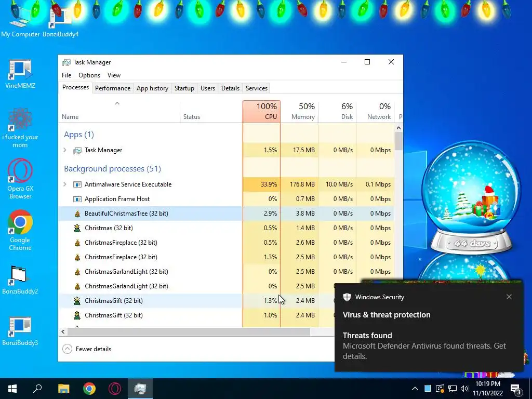Screen dimensions: 532x399
Task: Collapse view with Fewer details
Action: pos(87,349)
